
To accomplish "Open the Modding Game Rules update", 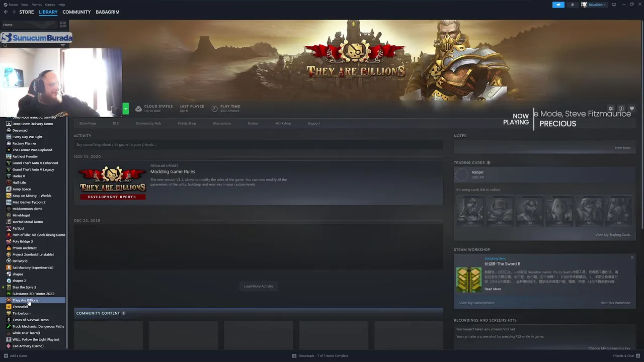I will pyautogui.click(x=173, y=171).
